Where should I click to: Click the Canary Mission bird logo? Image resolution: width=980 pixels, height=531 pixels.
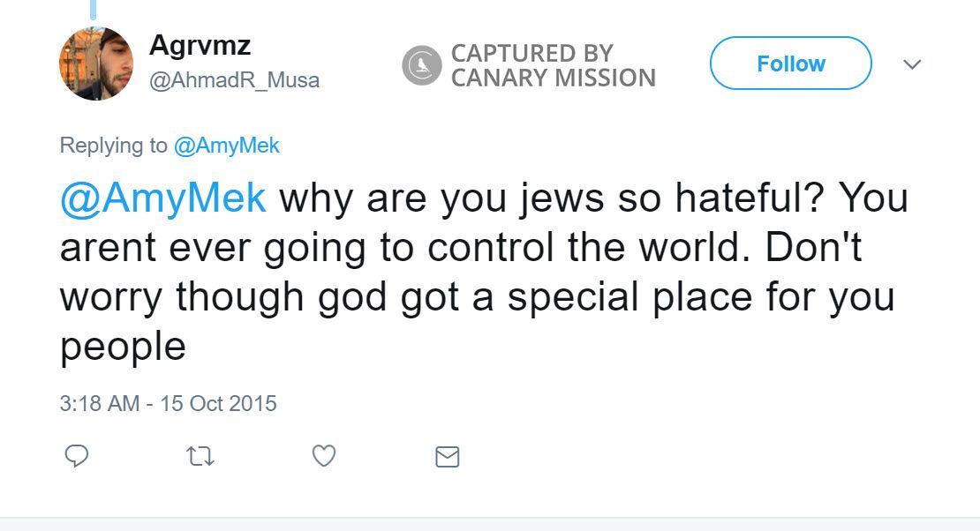tap(421, 66)
